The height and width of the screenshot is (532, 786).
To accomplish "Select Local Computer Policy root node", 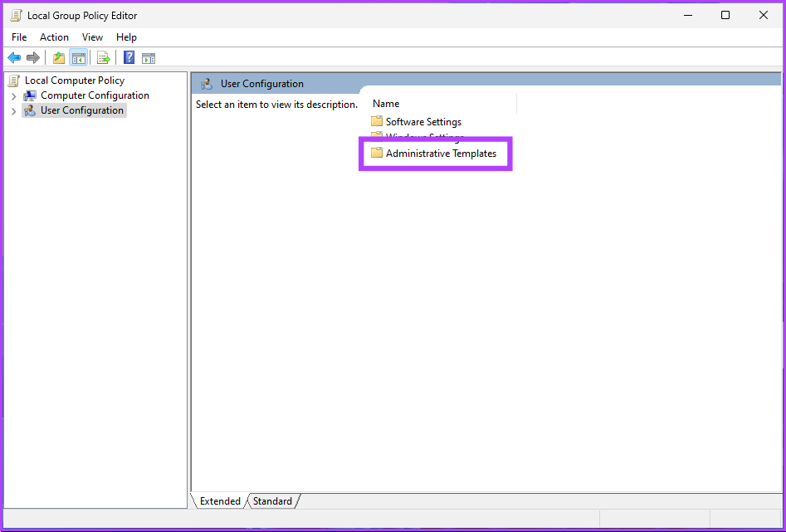I will [x=74, y=81].
